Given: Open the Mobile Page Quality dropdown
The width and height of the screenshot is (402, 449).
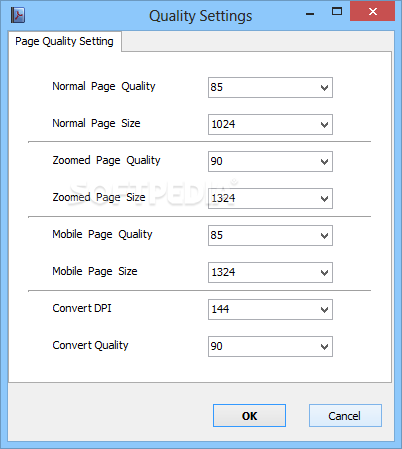Looking at the screenshot, I should click(x=270, y=236).
